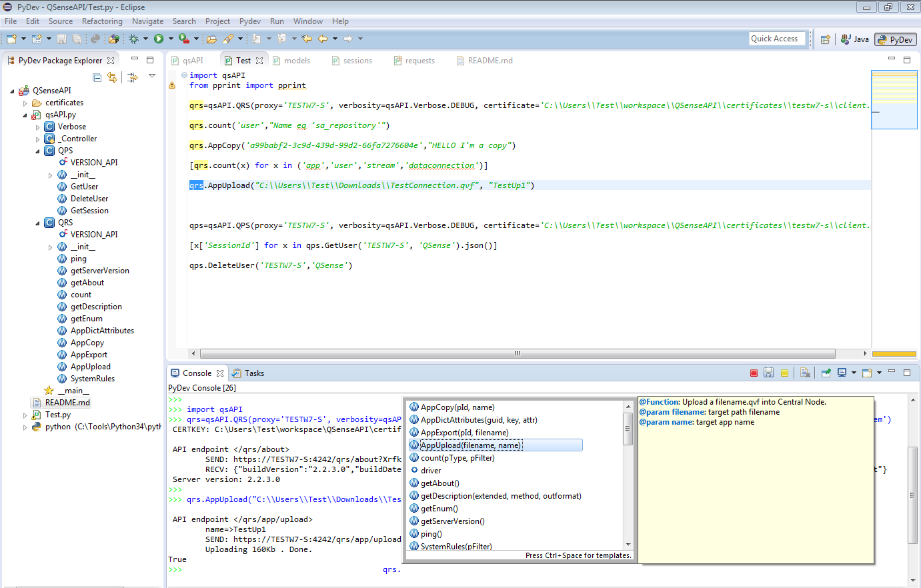Screen dimensions: 921x588
Task: Click the editor overview minimap thumbnail
Action: point(894,99)
